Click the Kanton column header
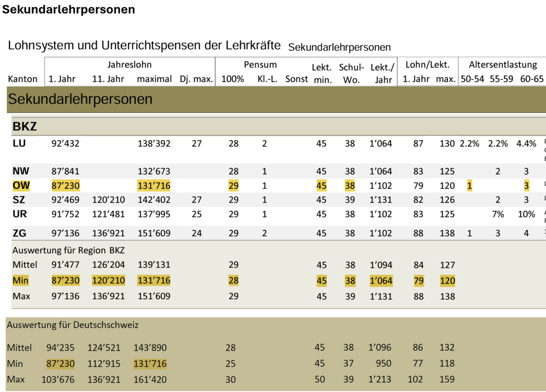The height and width of the screenshot is (392, 546). tap(23, 79)
